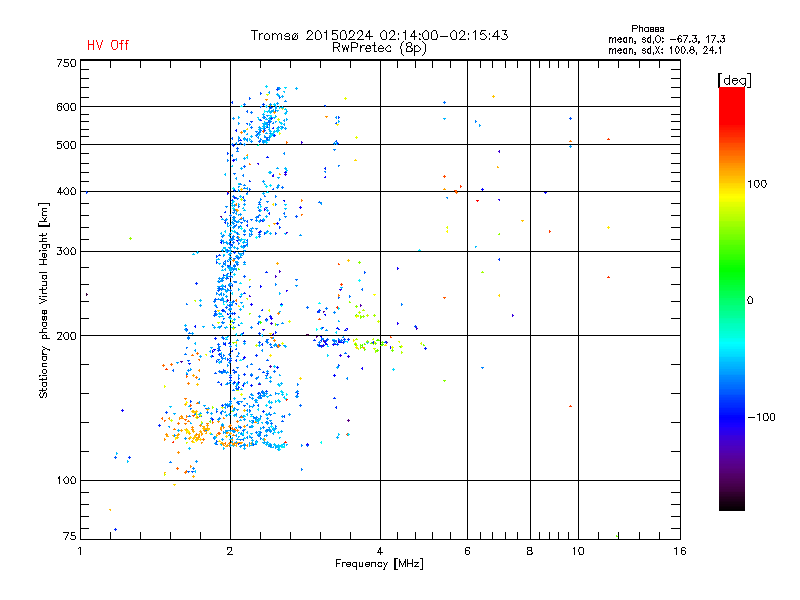The width and height of the screenshot is (800, 600).
Task: Click the x-axis label '16'
Action: (680, 551)
